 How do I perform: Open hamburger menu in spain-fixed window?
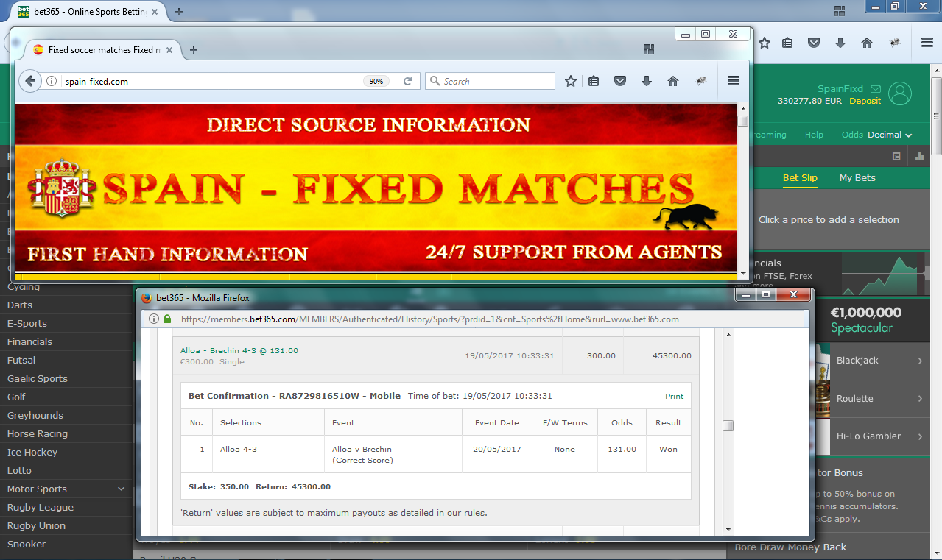[x=734, y=81]
